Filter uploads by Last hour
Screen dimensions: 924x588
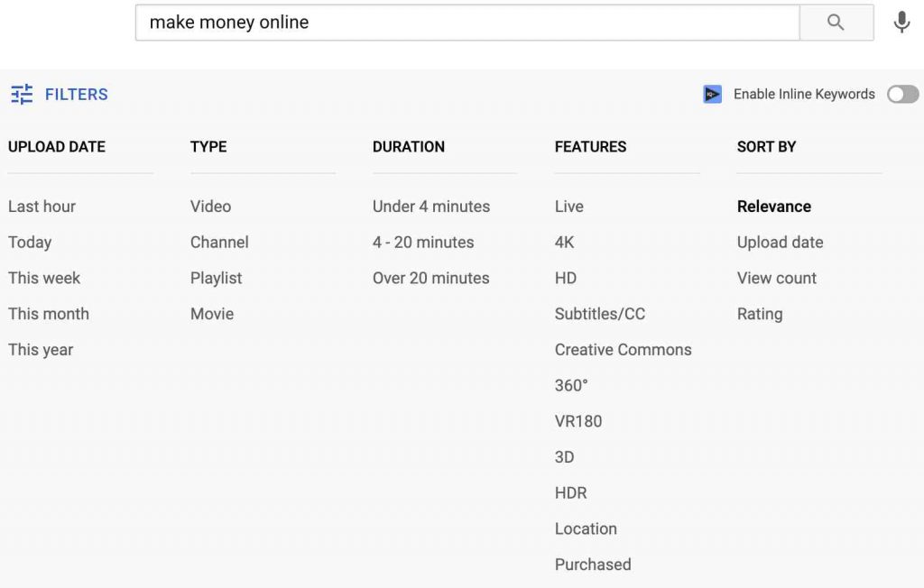[42, 207]
